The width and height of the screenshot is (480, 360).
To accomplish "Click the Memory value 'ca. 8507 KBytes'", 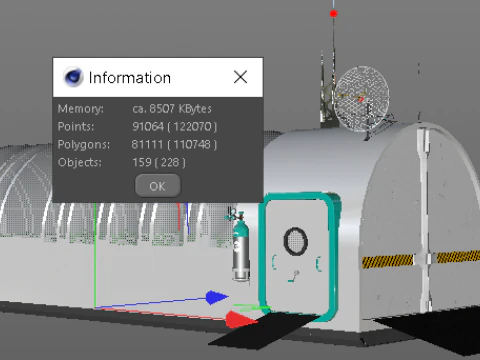I will 172,109.
